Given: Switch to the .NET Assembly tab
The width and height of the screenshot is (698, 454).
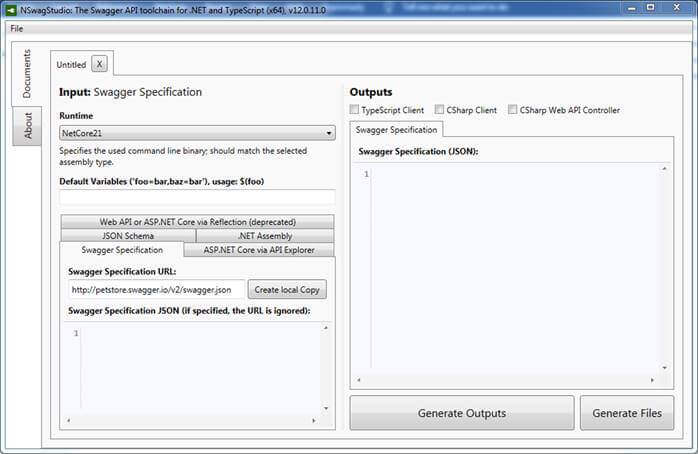Looking at the screenshot, I should click(x=265, y=236).
